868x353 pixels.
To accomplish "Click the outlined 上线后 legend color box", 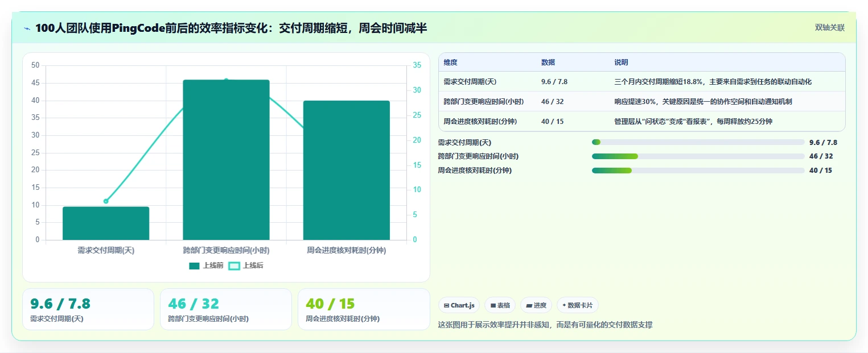I will [x=234, y=265].
